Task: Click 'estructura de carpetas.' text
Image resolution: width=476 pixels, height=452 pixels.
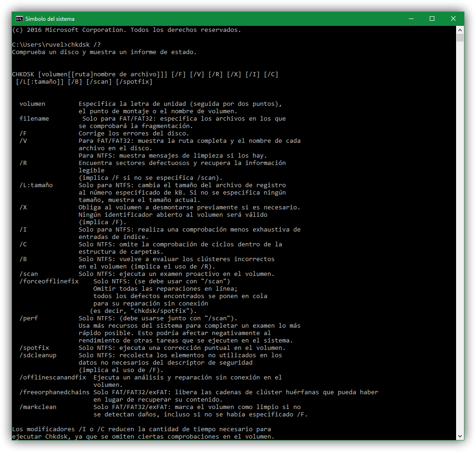Action: tap(121, 252)
